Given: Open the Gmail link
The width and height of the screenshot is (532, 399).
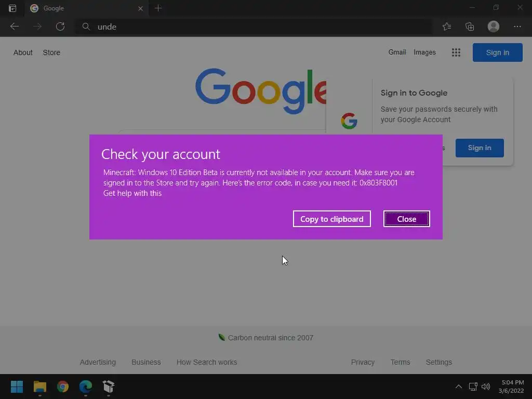Looking at the screenshot, I should [397, 52].
